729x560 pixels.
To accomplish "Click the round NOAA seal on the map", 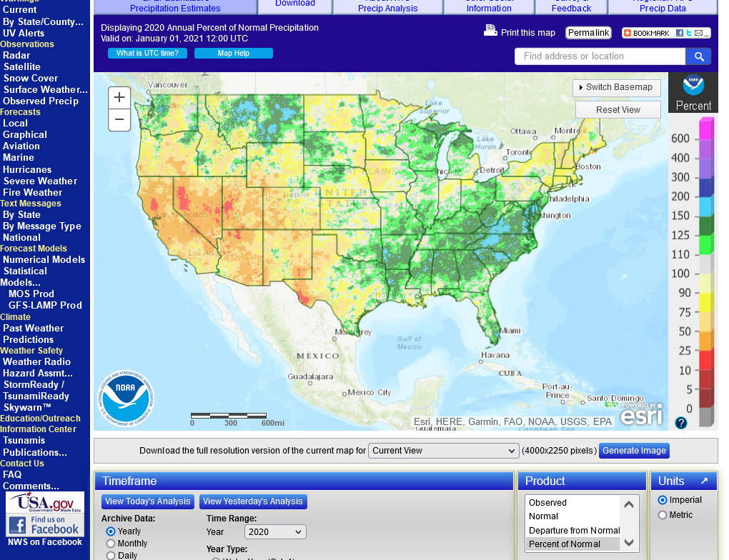I will tap(126, 399).
